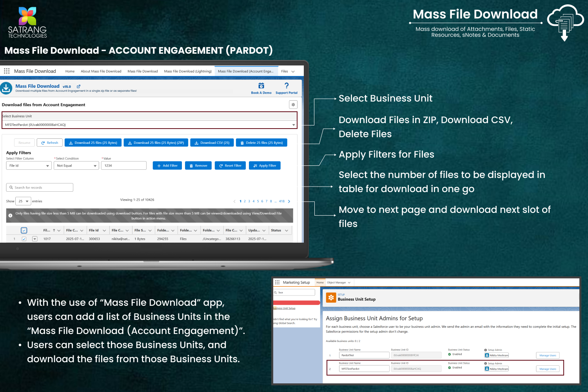This screenshot has width=588, height=392.
Task: Go to previous page with the left chevron
Action: pos(234,201)
